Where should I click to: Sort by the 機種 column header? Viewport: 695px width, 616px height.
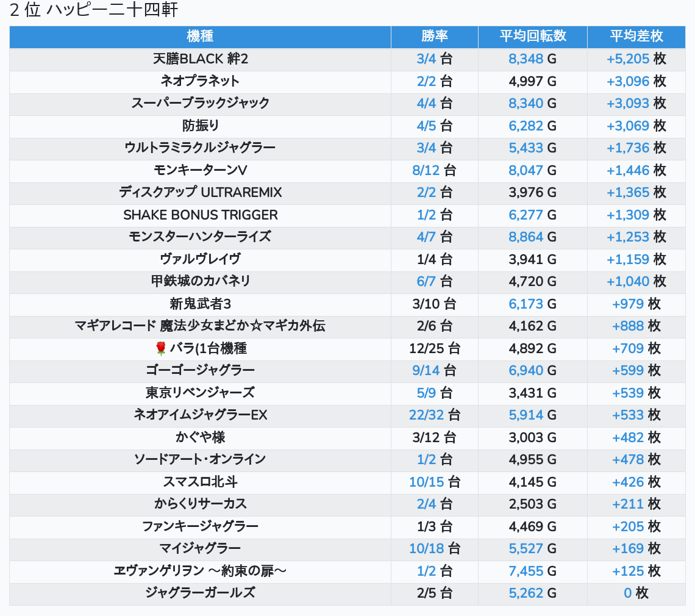coord(200,37)
